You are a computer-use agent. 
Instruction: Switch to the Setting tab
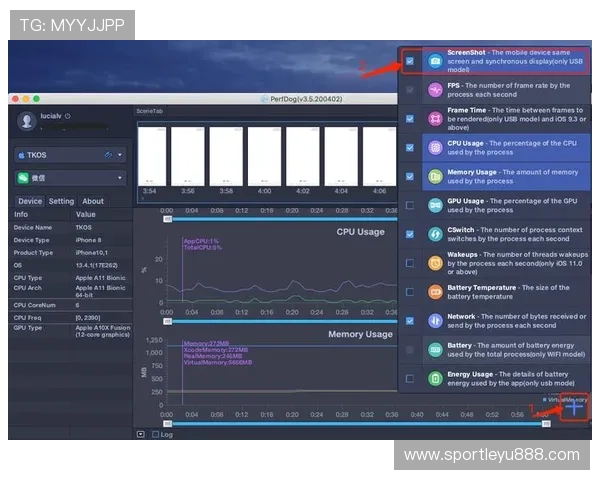(61, 201)
